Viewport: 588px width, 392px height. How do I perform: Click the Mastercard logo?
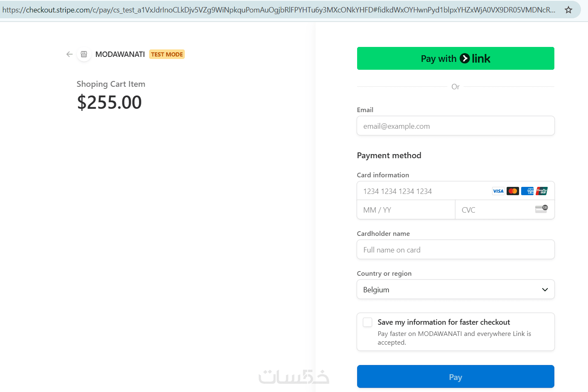pyautogui.click(x=513, y=191)
